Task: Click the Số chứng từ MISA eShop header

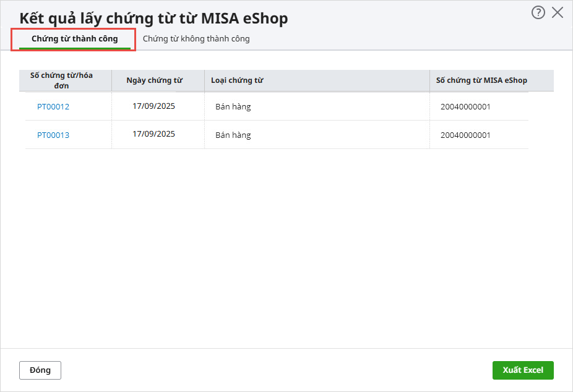Action: pyautogui.click(x=481, y=80)
